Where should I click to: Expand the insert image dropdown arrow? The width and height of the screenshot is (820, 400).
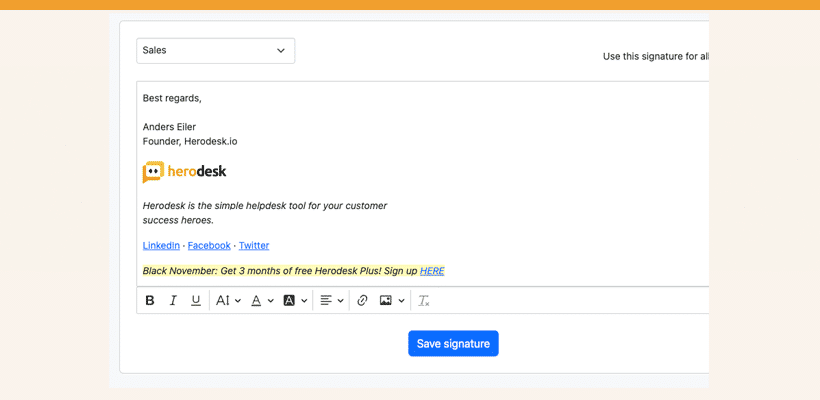click(x=401, y=301)
